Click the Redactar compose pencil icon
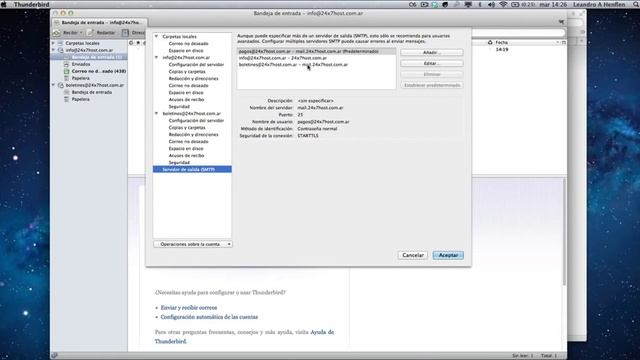 coord(91,32)
